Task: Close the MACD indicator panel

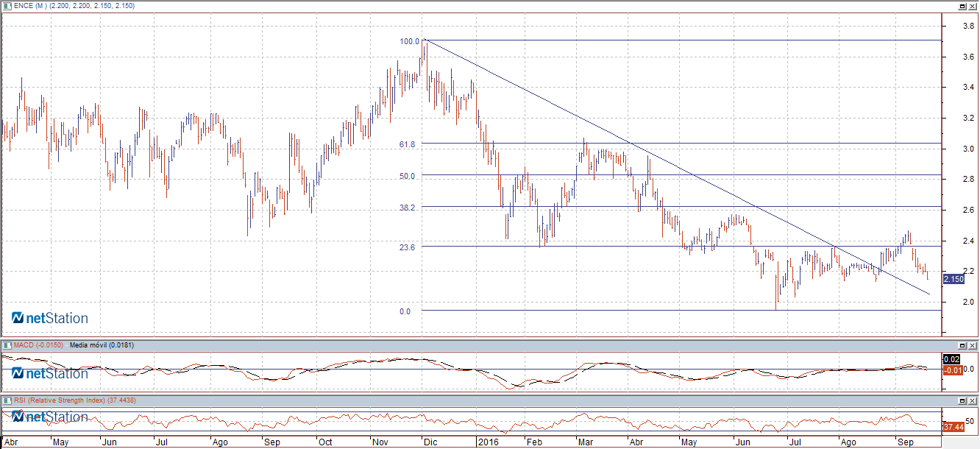Action: (973, 344)
